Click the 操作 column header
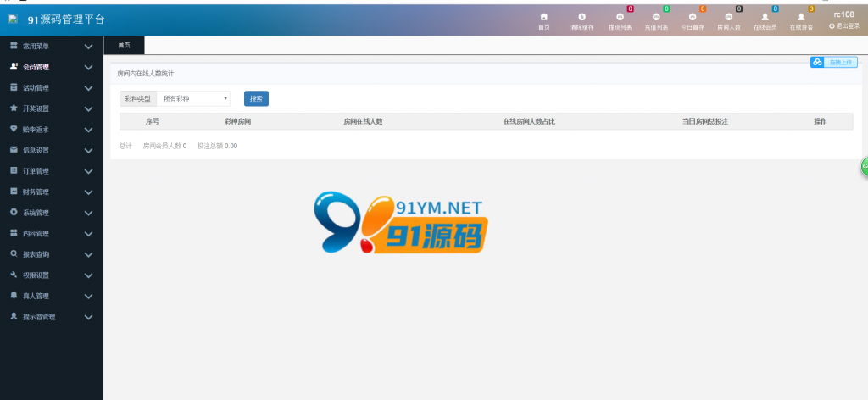This screenshot has width=868, height=400. (821, 122)
